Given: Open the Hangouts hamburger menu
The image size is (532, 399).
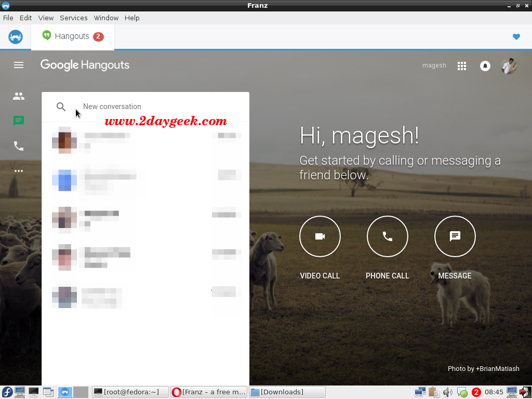Looking at the screenshot, I should tap(19, 65).
